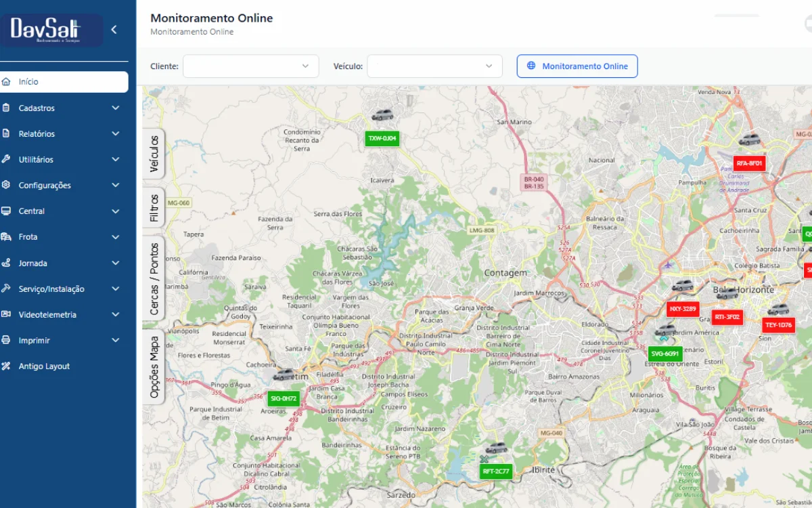The height and width of the screenshot is (508, 812).
Task: Click the car icon above SIG-0H72
Action: click(x=284, y=375)
